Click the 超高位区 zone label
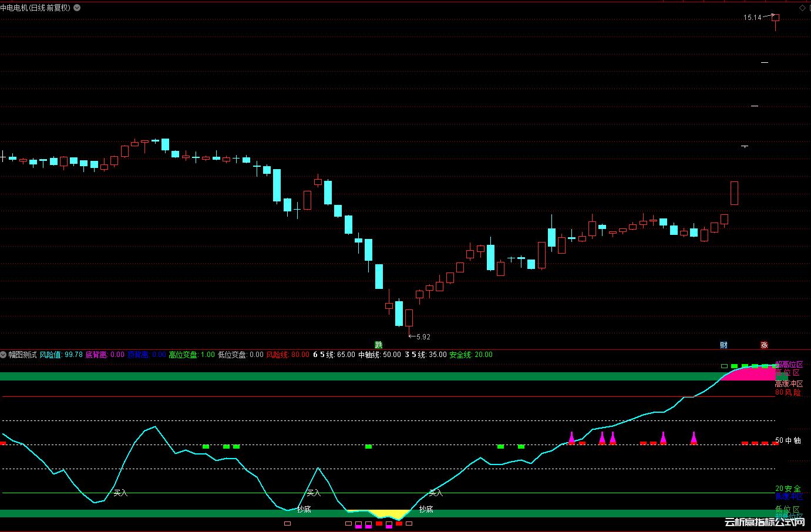The image size is (811, 532). tap(789, 365)
